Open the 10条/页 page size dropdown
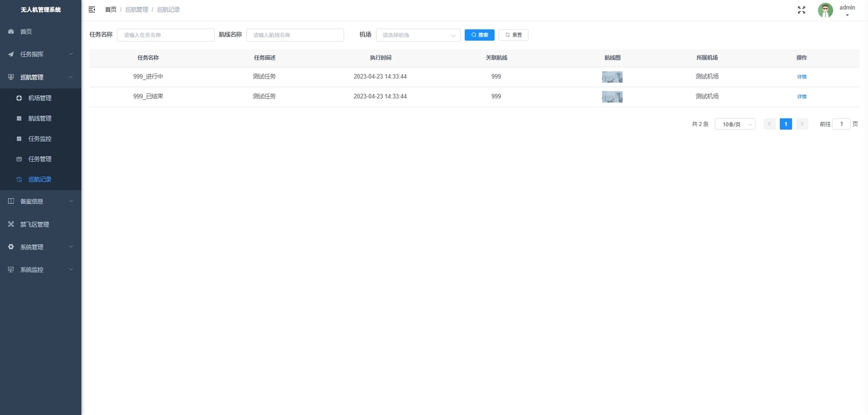868x415 pixels. (x=735, y=124)
